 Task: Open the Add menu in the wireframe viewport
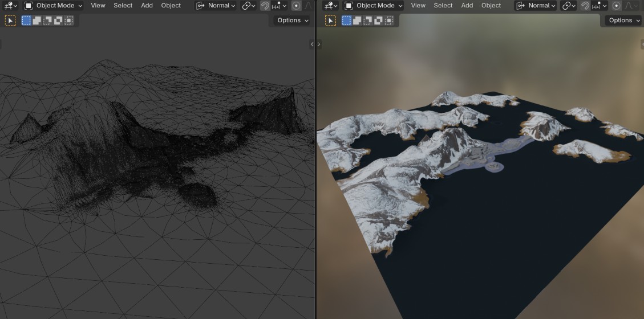147,6
